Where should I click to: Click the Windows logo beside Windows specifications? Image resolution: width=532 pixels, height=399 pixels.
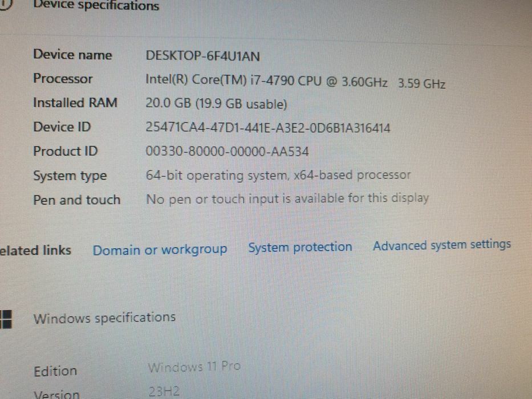[x=6, y=319]
